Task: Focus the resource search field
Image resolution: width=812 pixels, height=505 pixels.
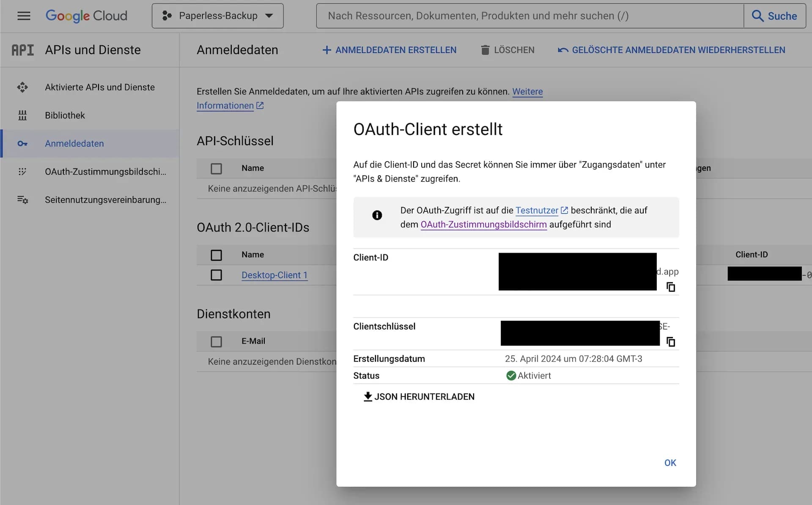Action: point(530,16)
